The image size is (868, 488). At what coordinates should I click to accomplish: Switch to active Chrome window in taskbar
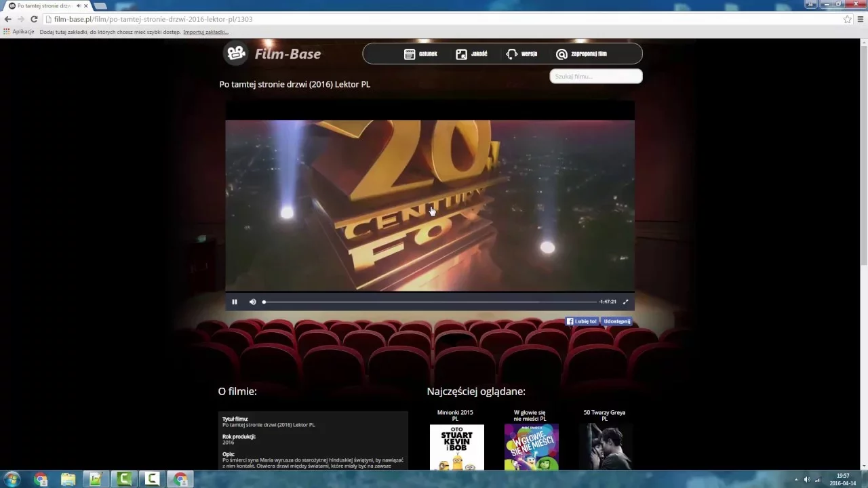pos(180,479)
